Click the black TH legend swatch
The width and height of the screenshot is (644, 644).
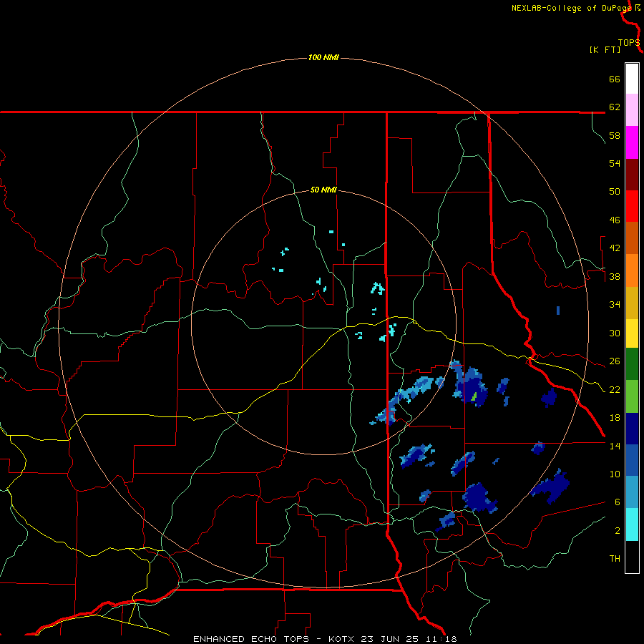point(632,557)
